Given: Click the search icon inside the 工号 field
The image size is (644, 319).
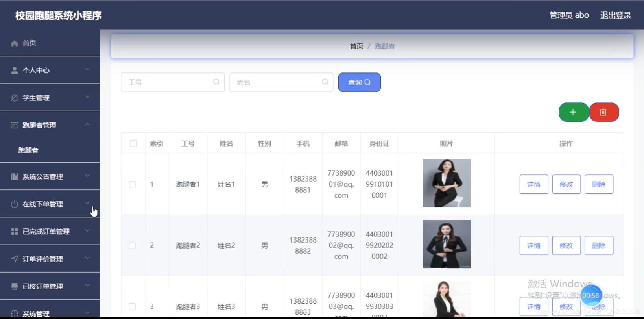Looking at the screenshot, I should 216,82.
